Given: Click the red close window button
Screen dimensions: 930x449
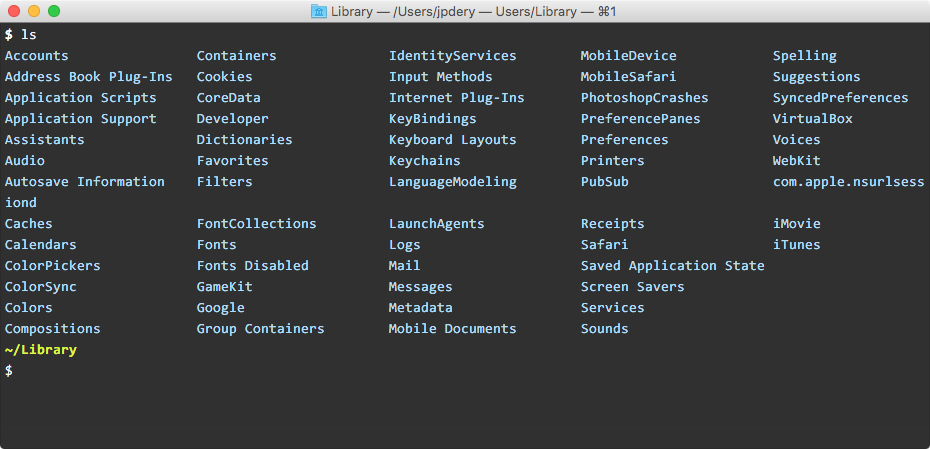Looking at the screenshot, I should 14,11.
